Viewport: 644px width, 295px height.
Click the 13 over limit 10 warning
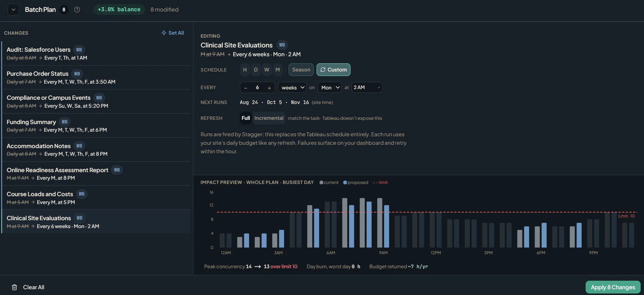point(280,266)
